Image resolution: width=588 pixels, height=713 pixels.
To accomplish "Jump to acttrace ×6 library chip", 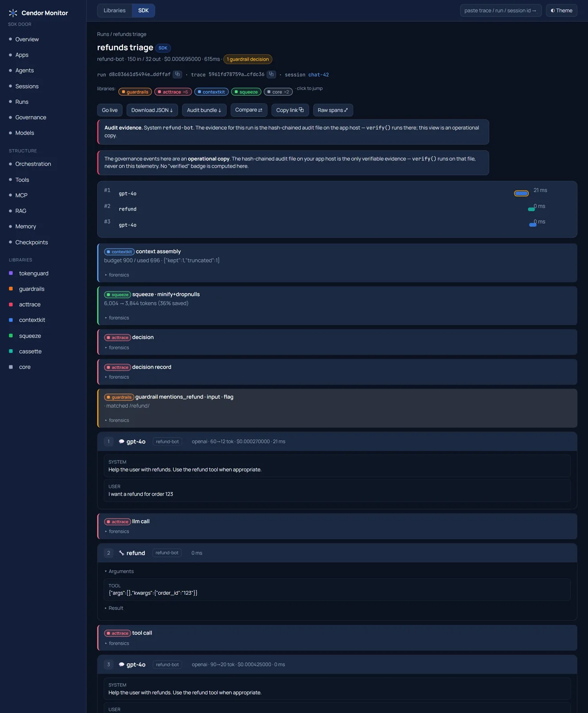I will (x=173, y=92).
